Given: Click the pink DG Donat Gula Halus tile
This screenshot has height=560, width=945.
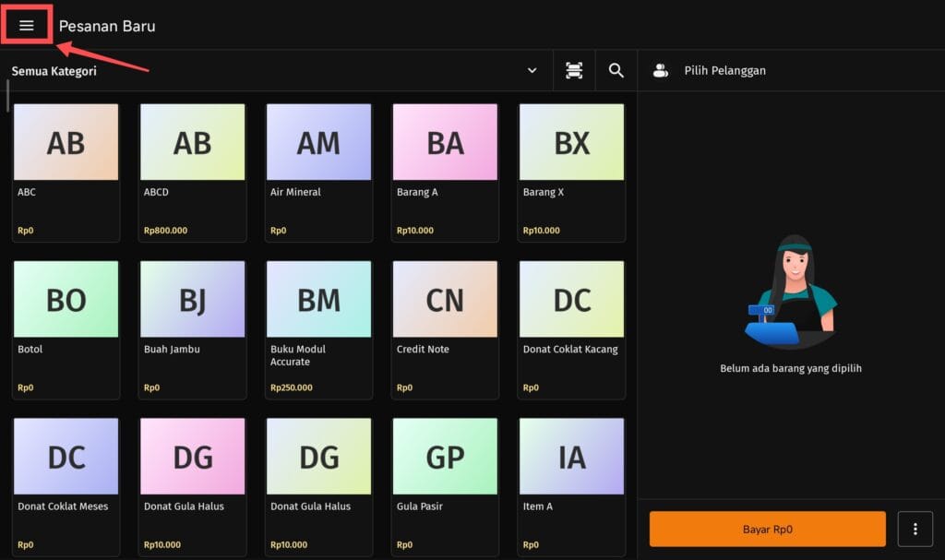Looking at the screenshot, I should point(192,487).
